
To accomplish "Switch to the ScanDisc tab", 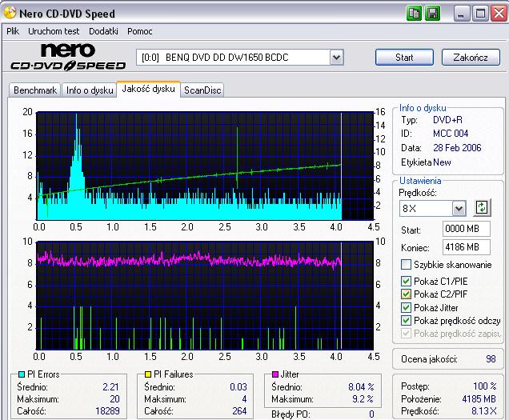I will tap(202, 90).
